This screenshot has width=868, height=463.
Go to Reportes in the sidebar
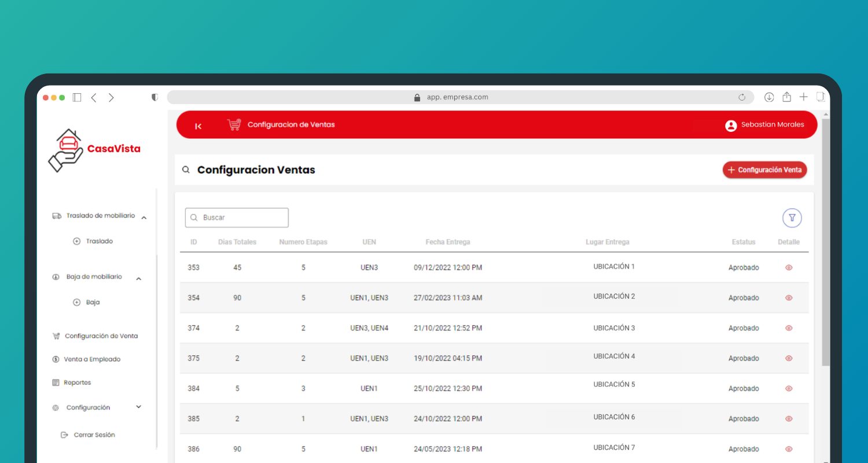(x=77, y=383)
